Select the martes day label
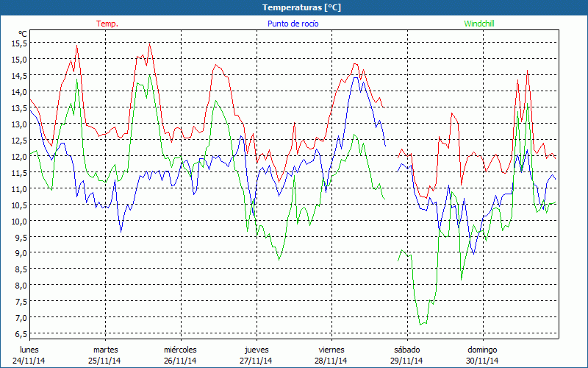588x368 pixels. click(x=105, y=350)
